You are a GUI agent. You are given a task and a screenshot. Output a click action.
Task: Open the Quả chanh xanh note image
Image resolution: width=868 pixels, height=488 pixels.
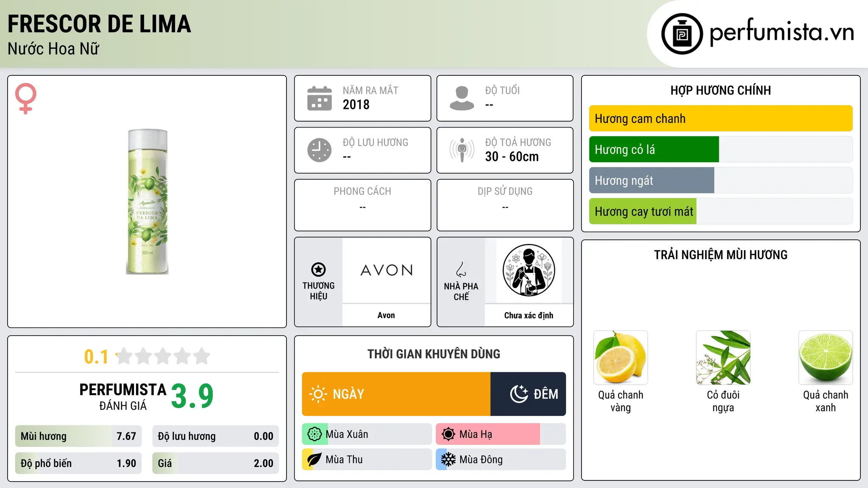tap(826, 358)
